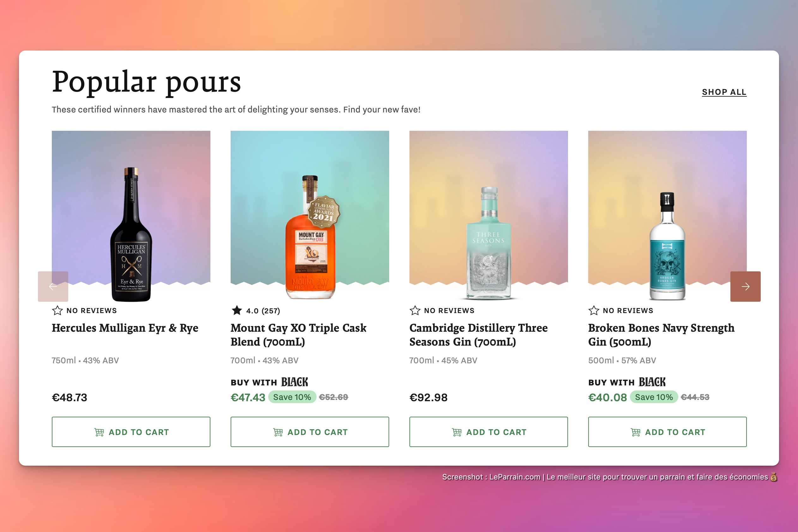Click the Hercules Mulligan bottle image
Viewport: 798px width, 532px height.
pyautogui.click(x=131, y=234)
